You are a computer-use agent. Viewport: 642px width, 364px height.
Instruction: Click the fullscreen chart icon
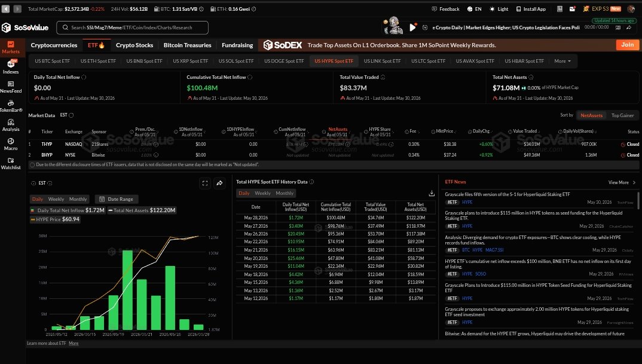pos(205,183)
